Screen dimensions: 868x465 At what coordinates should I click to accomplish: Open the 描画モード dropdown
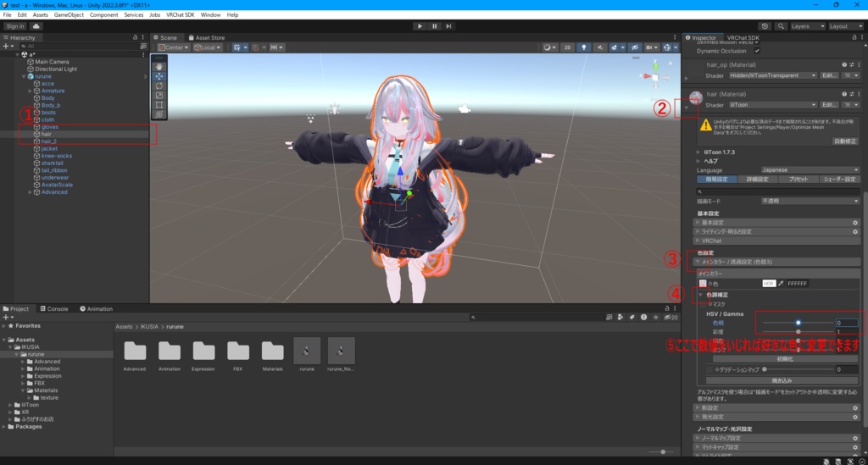810,202
